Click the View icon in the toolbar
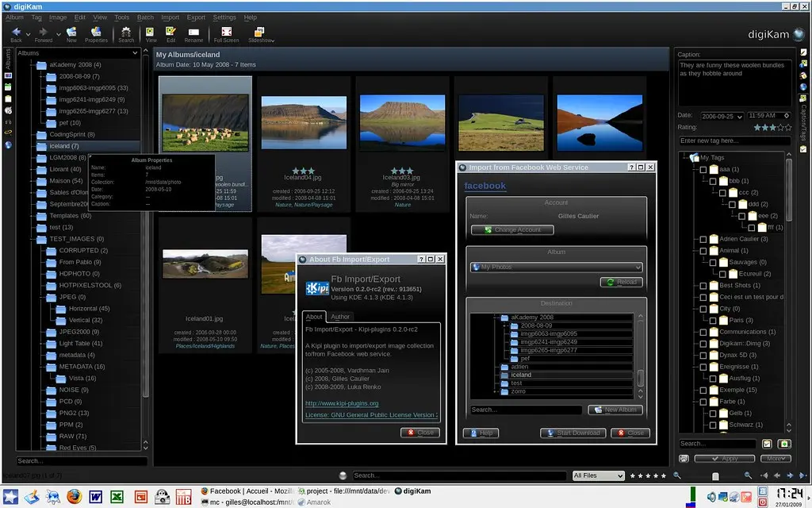 click(x=151, y=32)
